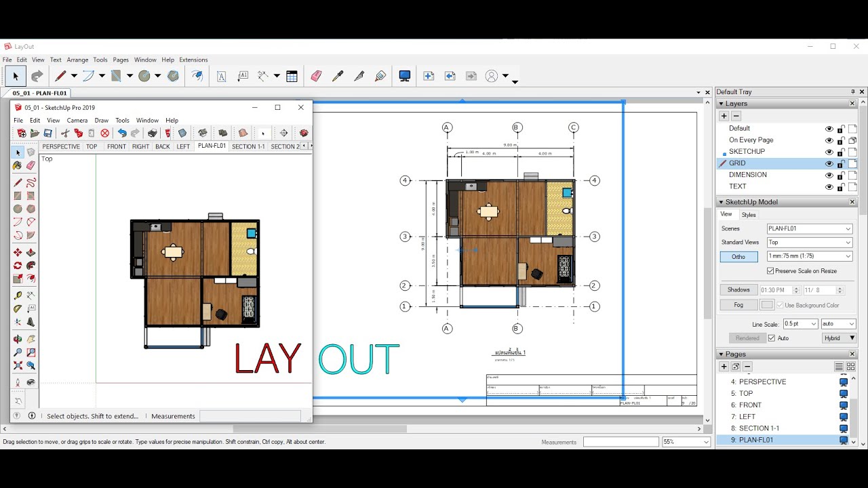Toggle visibility of Default layer
The image size is (868, 488).
click(x=829, y=129)
